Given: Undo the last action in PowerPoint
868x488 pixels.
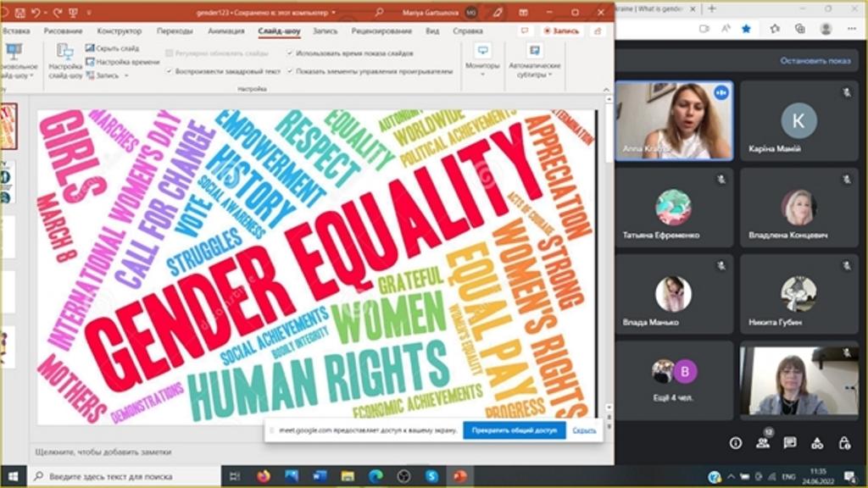Looking at the screenshot, I should [36, 12].
